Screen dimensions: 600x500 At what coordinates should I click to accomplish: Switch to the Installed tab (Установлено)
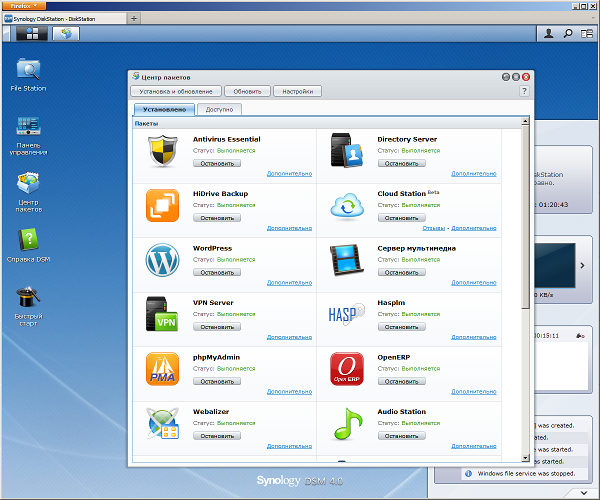(x=165, y=109)
